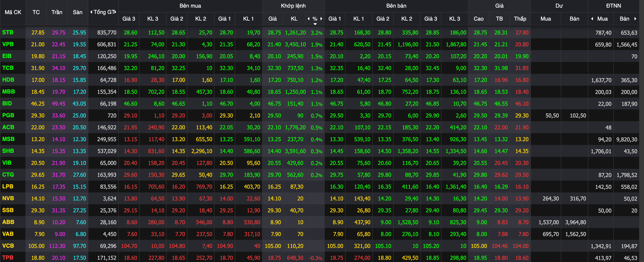Open the TCB stock symbol

(x=8, y=68)
